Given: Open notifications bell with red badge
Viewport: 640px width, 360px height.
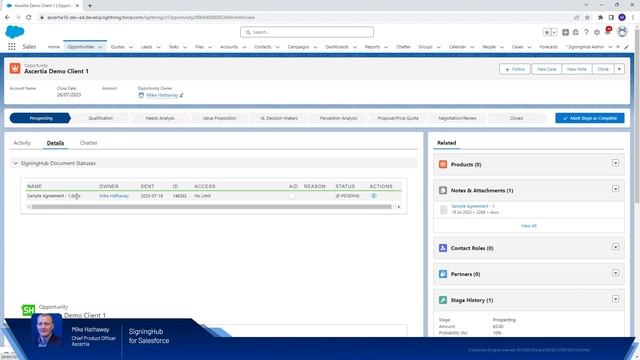Looking at the screenshot, I should [x=608, y=31].
